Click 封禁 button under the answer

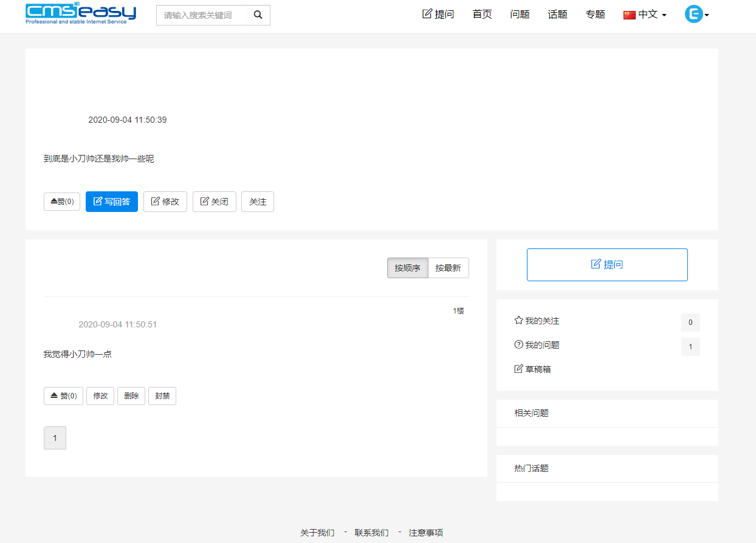tap(162, 396)
